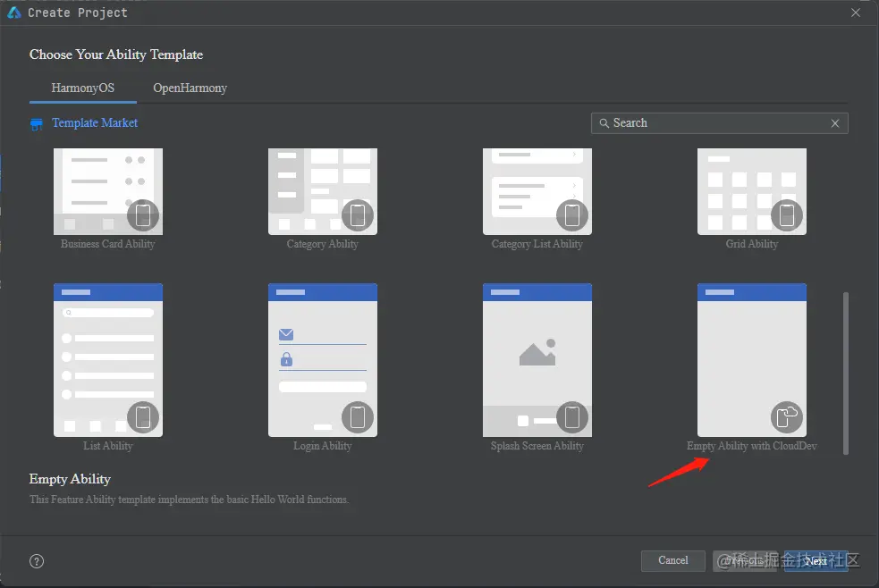Viewport: 879px width, 588px height.
Task: Select the Business Card Ability template
Action: click(108, 191)
